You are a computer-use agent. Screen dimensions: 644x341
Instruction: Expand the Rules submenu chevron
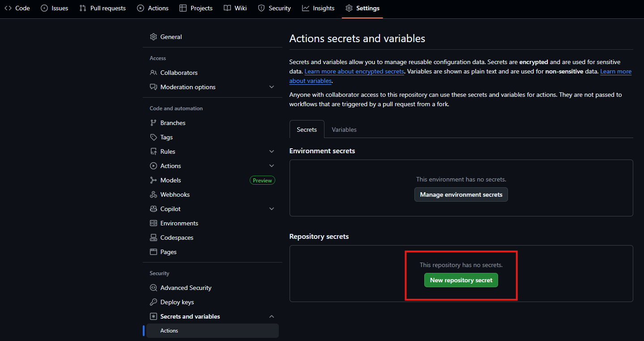(x=272, y=151)
